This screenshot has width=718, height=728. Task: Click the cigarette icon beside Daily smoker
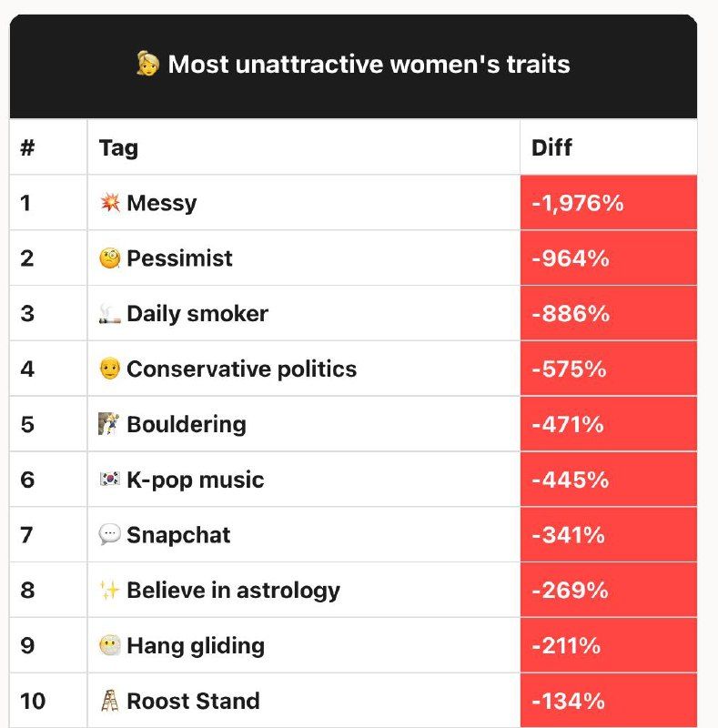tap(109, 314)
